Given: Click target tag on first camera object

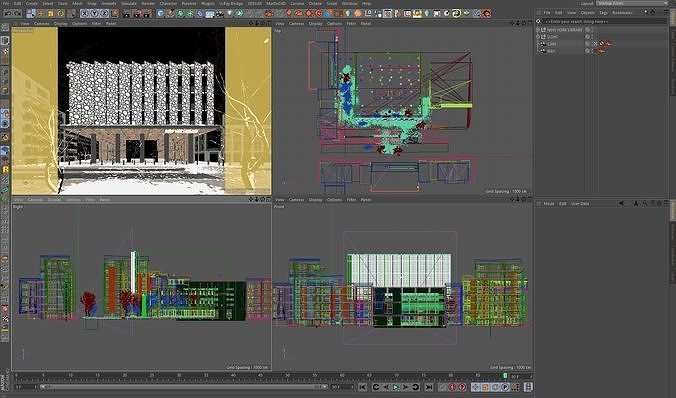Looking at the screenshot, I should pyautogui.click(x=601, y=44).
